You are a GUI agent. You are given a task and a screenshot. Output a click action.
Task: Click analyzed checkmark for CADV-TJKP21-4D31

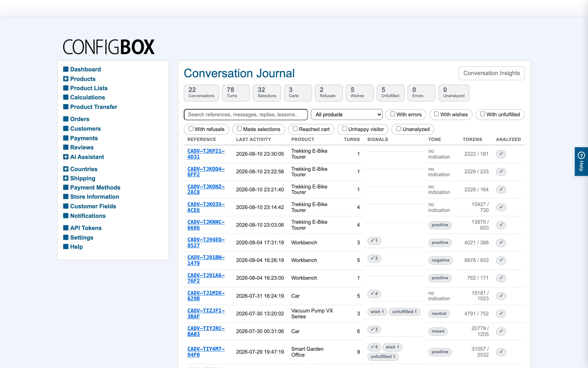click(501, 154)
